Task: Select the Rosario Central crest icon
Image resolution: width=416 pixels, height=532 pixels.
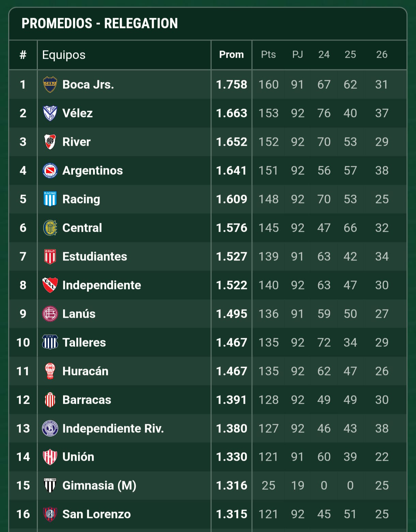Action: tap(50, 228)
